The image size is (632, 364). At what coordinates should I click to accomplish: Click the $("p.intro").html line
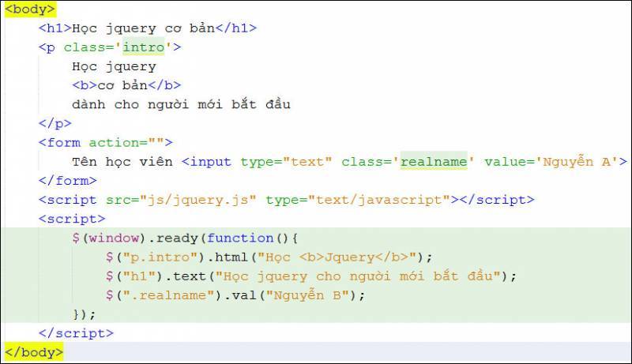pyautogui.click(x=269, y=257)
